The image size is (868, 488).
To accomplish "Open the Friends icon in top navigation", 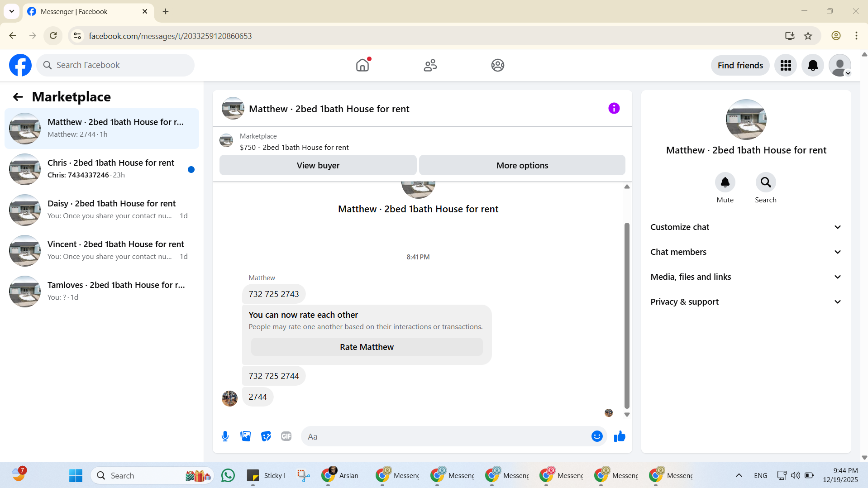I will coord(430,65).
